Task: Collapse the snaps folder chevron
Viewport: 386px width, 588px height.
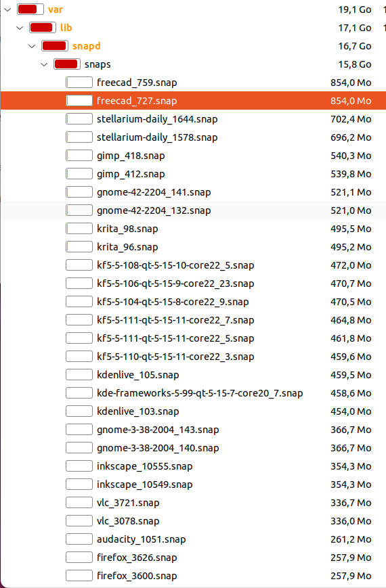Action: [44, 64]
